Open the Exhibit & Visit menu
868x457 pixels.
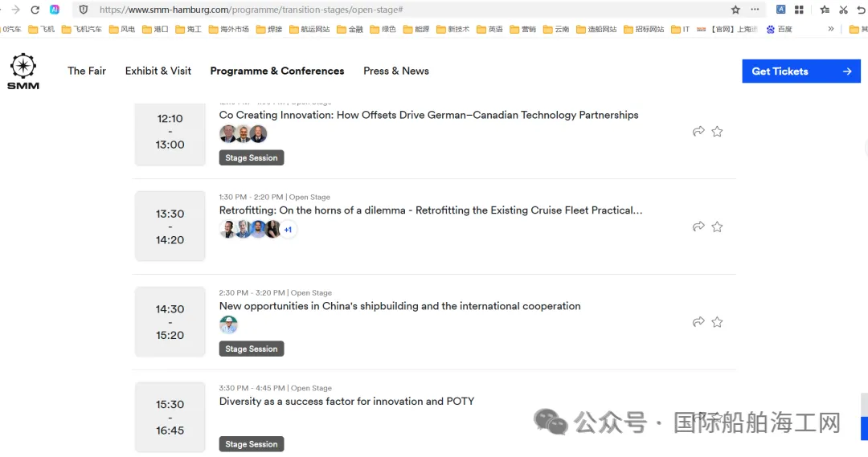pos(158,71)
